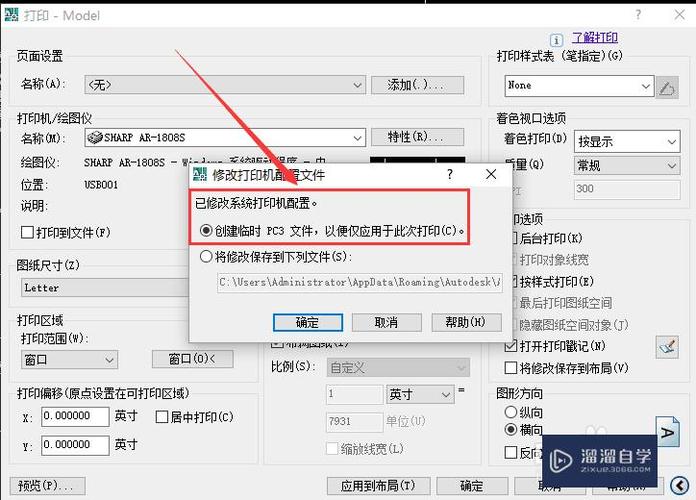The height and width of the screenshot is (500, 696).
Task: Click 确定 at the bottom of 打印 dialog
Action: point(472,486)
